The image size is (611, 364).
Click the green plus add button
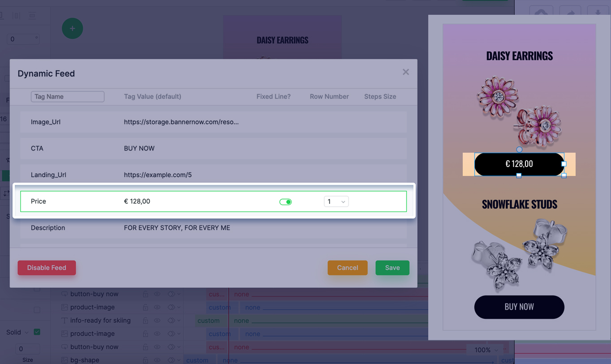(72, 29)
